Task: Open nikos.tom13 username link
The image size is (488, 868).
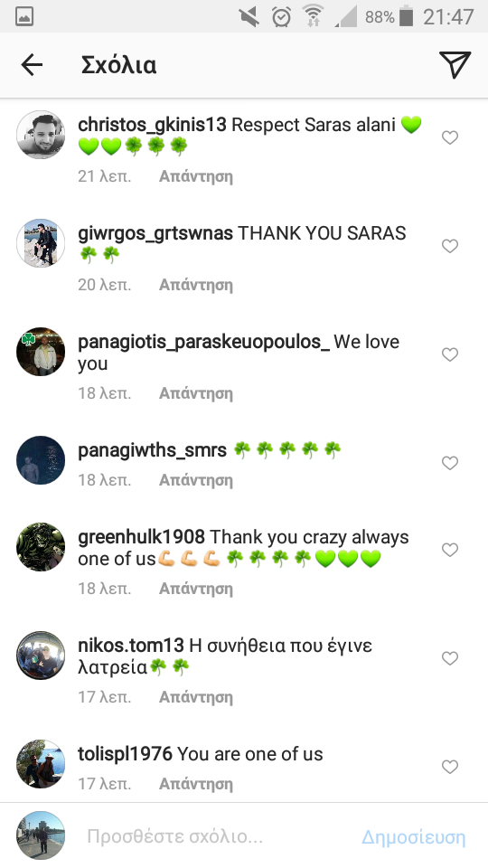Action: tap(130, 646)
